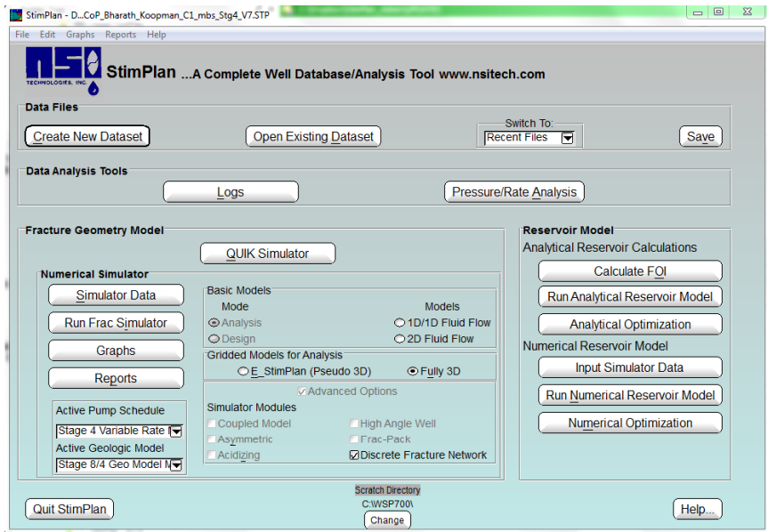The height and width of the screenshot is (532, 768).
Task: Click Open Existing Dataset button
Action: [313, 136]
